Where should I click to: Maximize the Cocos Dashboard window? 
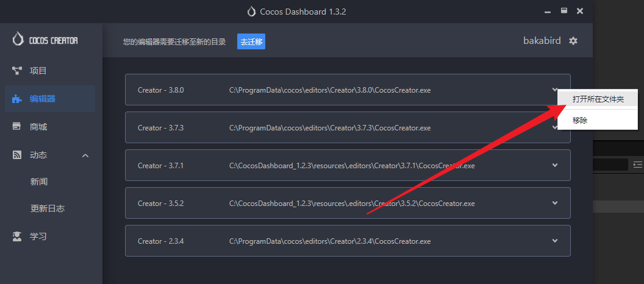click(x=564, y=11)
